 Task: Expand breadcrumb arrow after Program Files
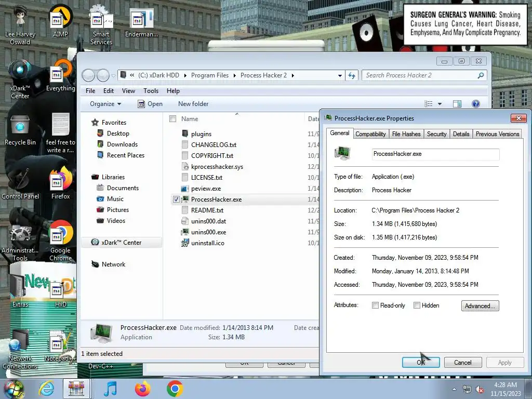234,75
